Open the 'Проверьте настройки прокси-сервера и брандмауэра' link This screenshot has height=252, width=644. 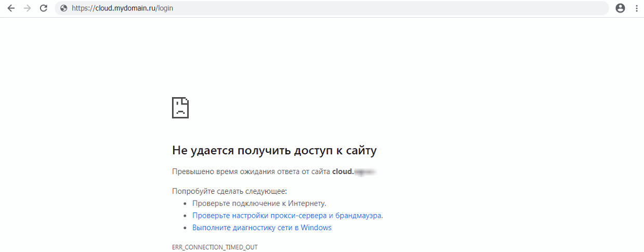[287, 215]
